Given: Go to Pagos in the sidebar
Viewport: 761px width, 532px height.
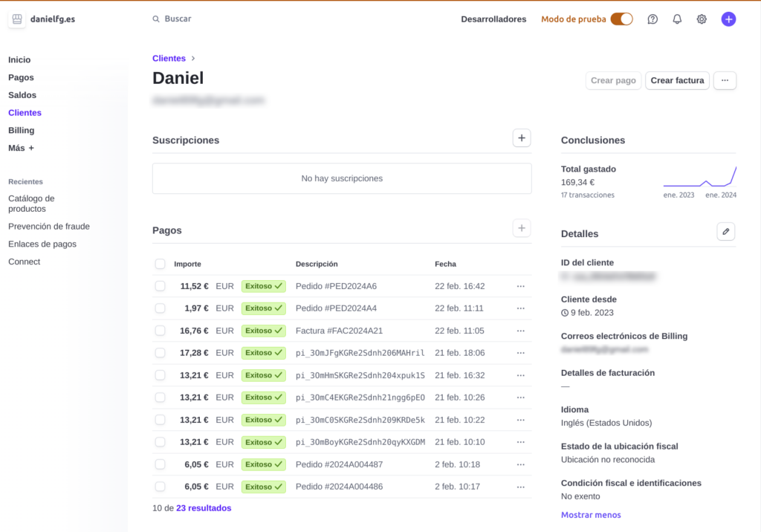Looking at the screenshot, I should click(x=21, y=77).
